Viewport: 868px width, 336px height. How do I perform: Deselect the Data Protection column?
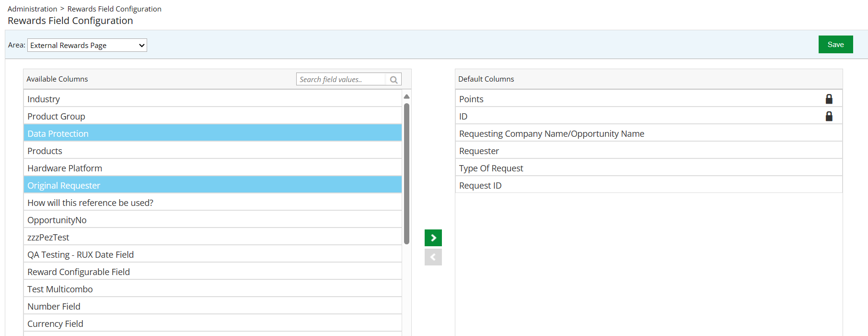(x=213, y=133)
